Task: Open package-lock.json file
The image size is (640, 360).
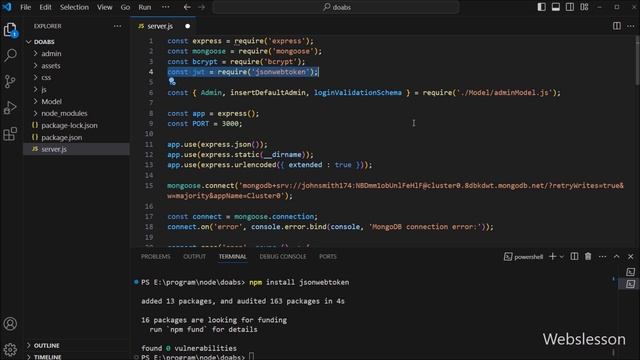Action: [x=76, y=125]
